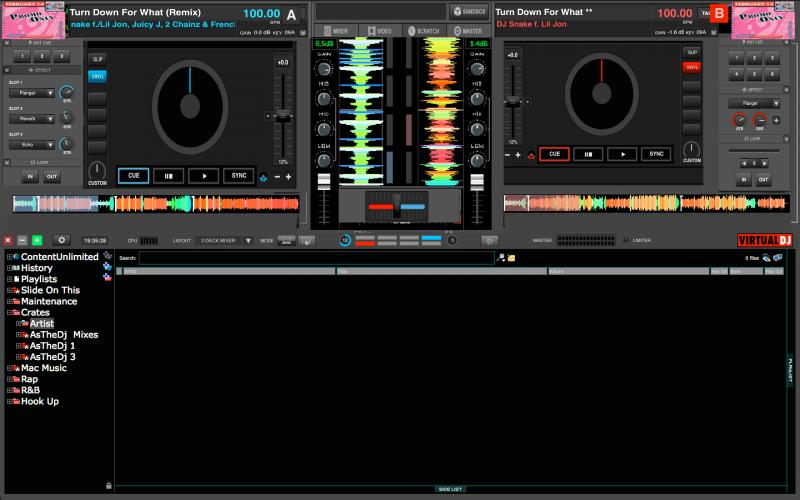The image size is (800, 500).
Task: Trigger hot cue 3 on deck A
Action: click(62, 56)
